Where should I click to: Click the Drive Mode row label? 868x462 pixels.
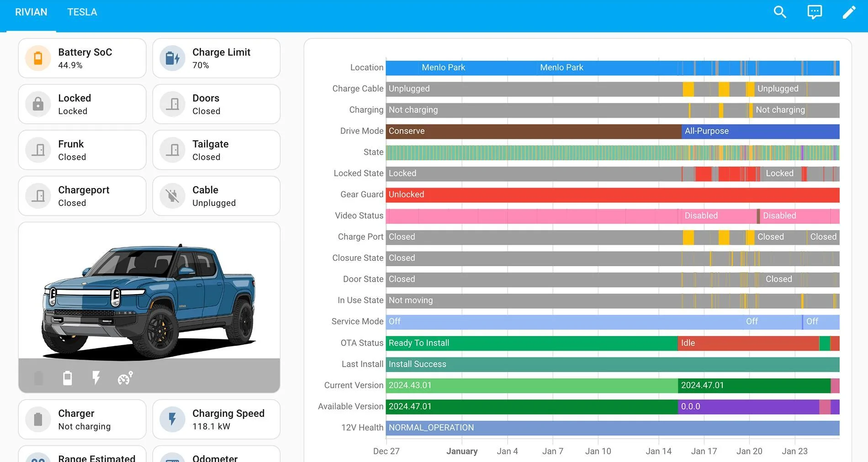pyautogui.click(x=362, y=131)
